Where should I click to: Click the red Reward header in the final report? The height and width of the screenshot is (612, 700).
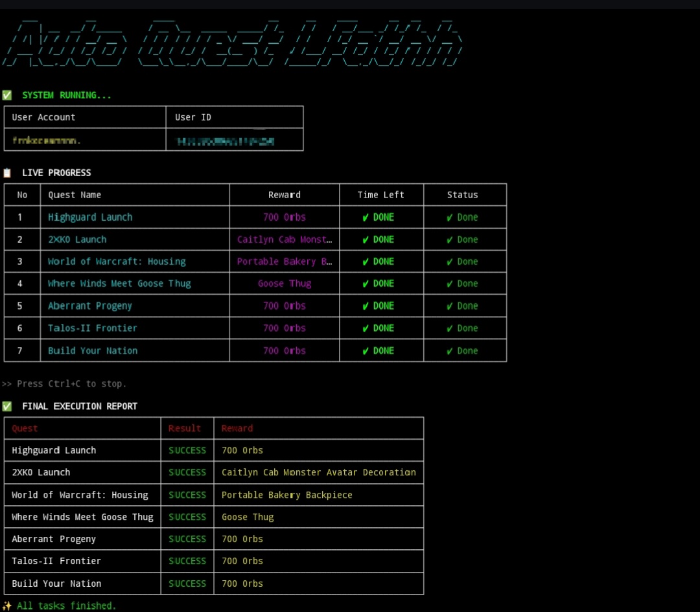click(x=237, y=428)
